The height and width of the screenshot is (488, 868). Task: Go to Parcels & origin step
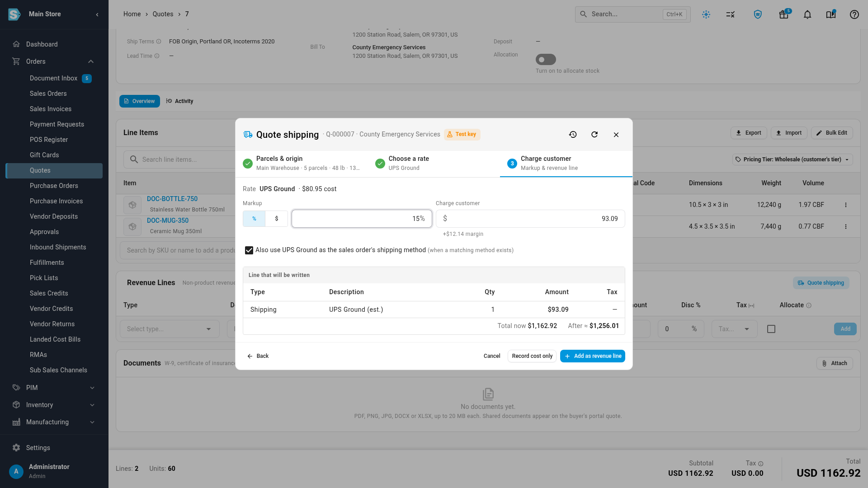[302, 163]
